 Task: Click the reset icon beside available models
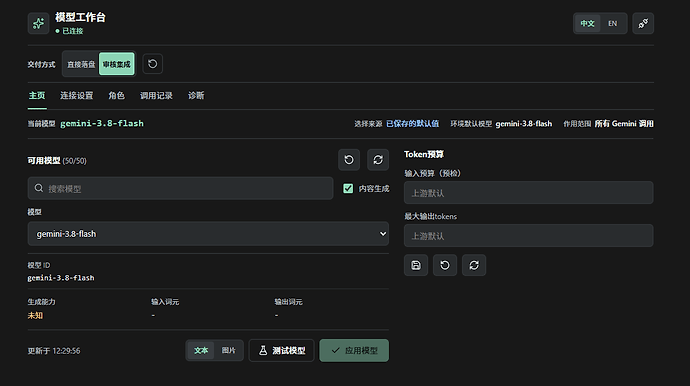(349, 160)
